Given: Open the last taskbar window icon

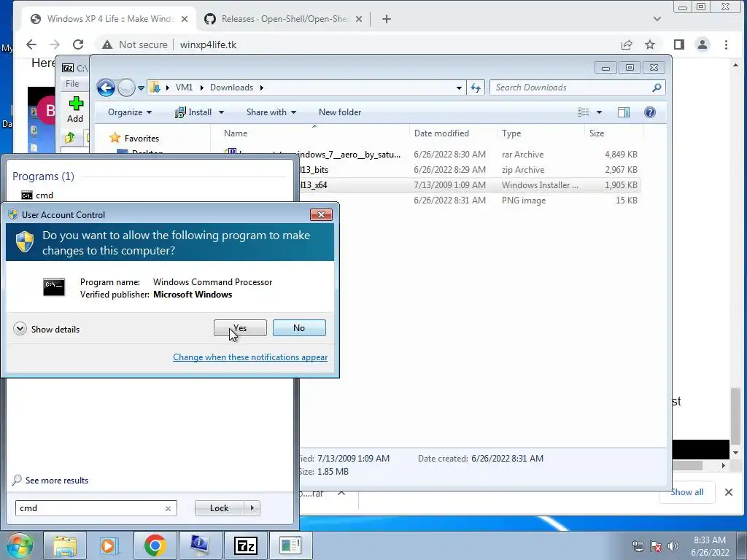Looking at the screenshot, I should click(x=290, y=545).
